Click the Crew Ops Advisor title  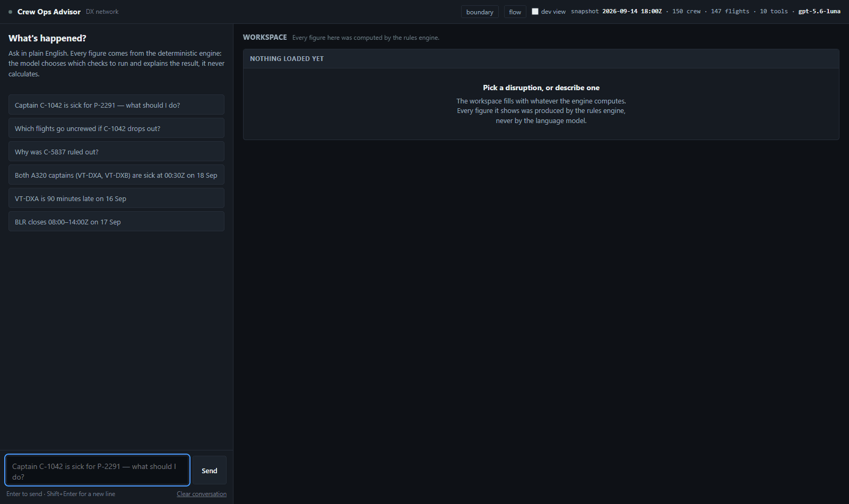click(49, 12)
